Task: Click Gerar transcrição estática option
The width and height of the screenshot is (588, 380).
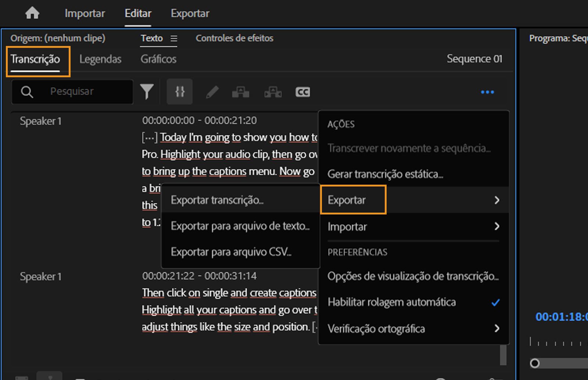Action: click(x=385, y=174)
